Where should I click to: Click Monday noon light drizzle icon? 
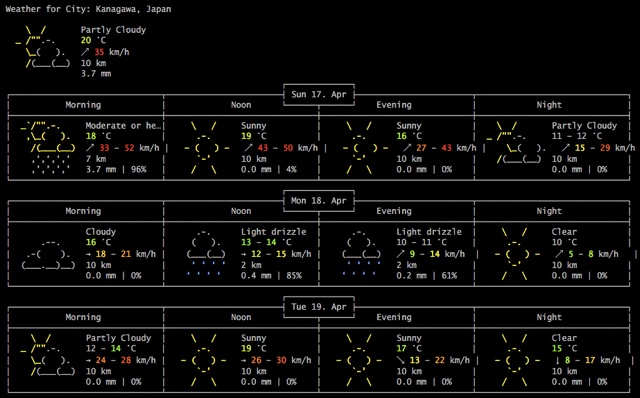207,253
